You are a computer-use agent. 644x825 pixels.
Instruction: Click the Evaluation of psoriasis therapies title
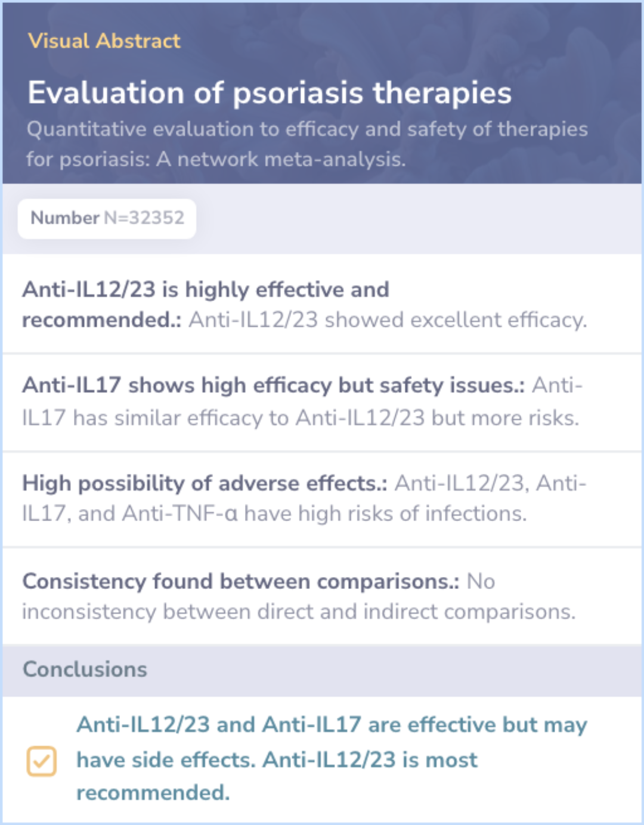click(x=270, y=93)
